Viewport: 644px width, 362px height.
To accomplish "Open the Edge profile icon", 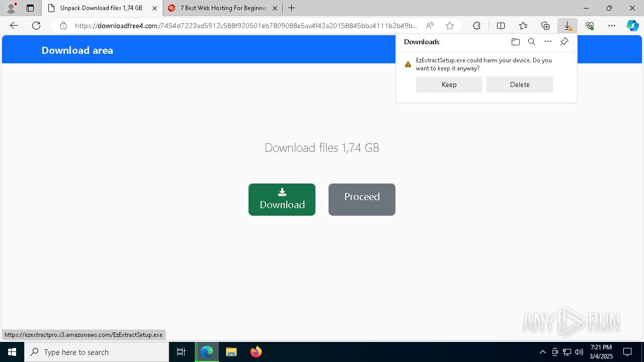I will [x=11, y=8].
